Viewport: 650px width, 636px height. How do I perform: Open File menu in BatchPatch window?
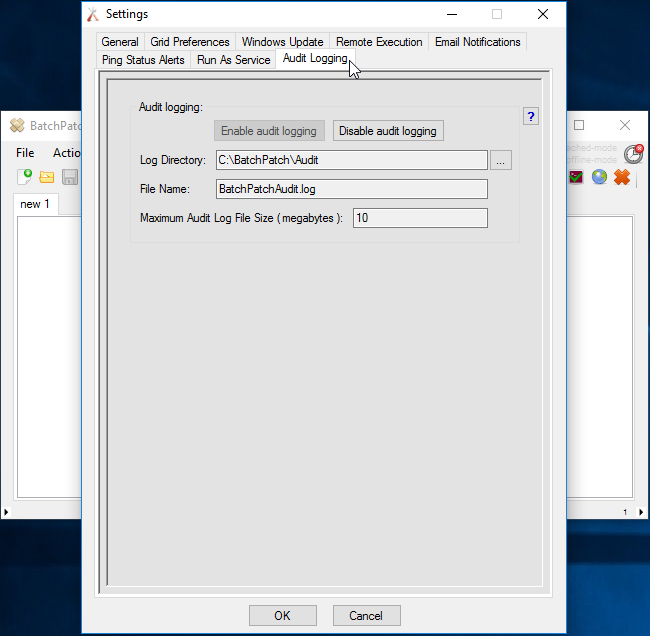(x=25, y=153)
